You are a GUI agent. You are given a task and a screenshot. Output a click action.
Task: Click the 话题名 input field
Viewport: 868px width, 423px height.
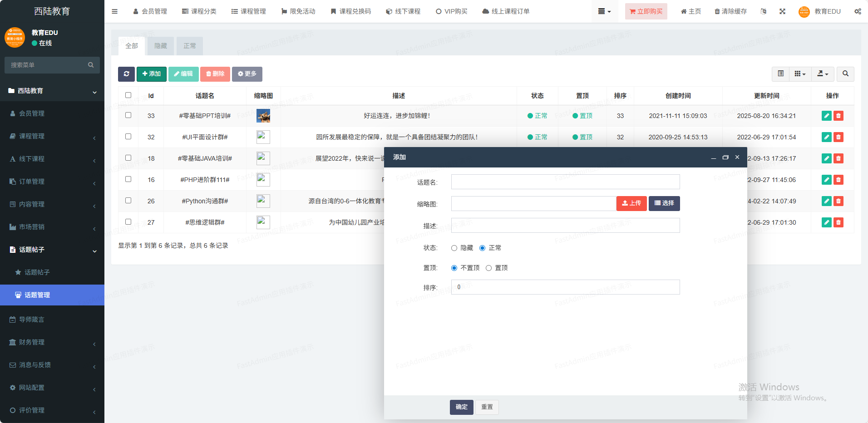565,182
